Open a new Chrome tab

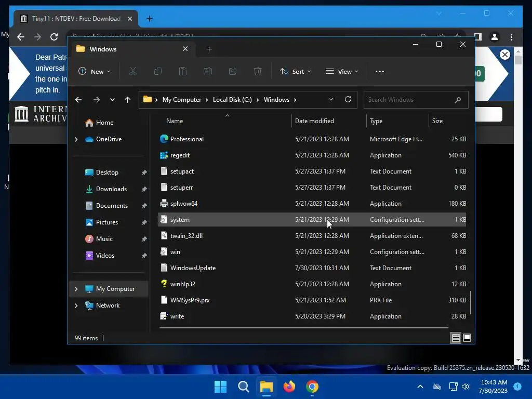coord(150,19)
